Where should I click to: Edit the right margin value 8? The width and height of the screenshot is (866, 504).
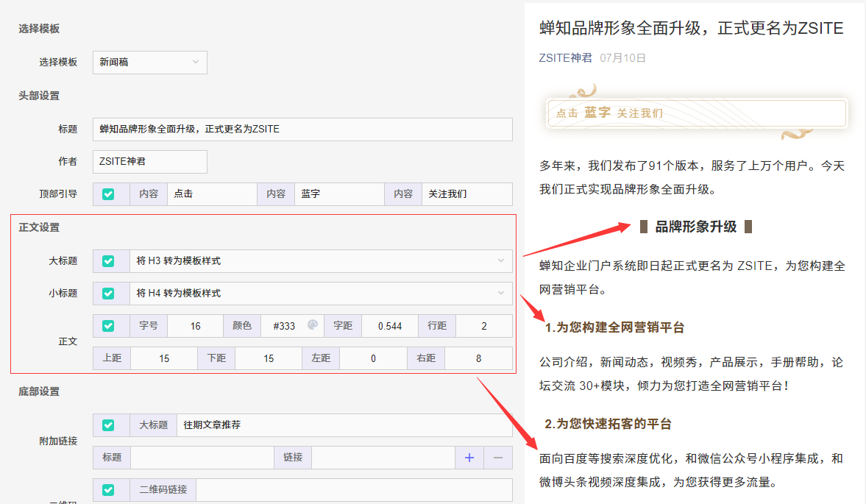pyautogui.click(x=478, y=359)
